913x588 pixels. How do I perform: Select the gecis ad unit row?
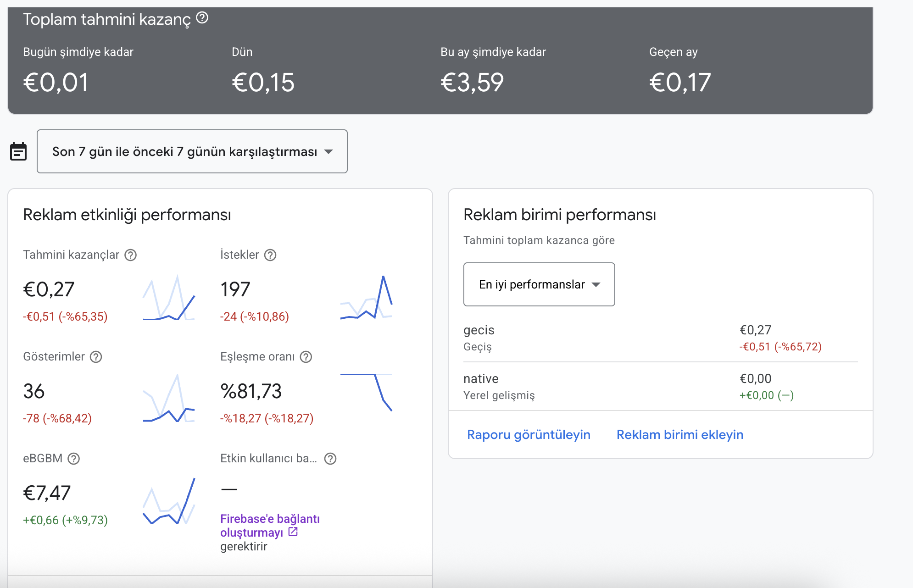click(x=661, y=338)
